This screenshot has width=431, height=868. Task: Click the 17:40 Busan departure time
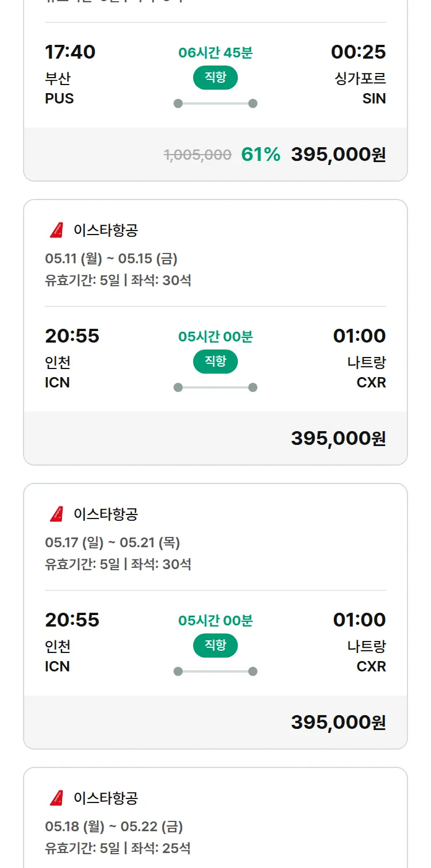click(x=70, y=52)
